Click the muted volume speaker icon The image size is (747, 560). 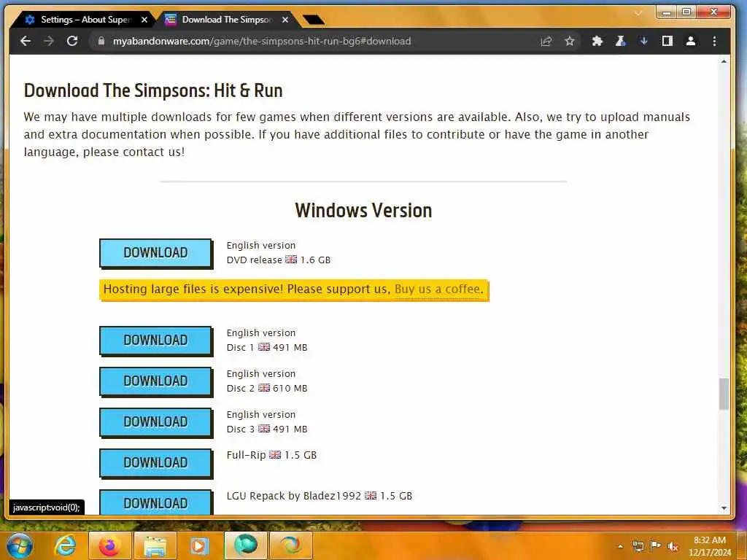click(x=673, y=546)
